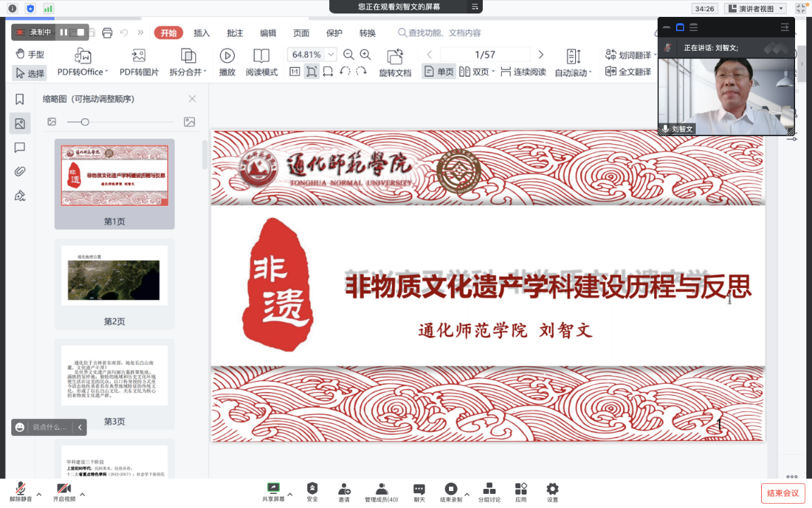Expand video options caret beside 开启视频

coord(82,495)
